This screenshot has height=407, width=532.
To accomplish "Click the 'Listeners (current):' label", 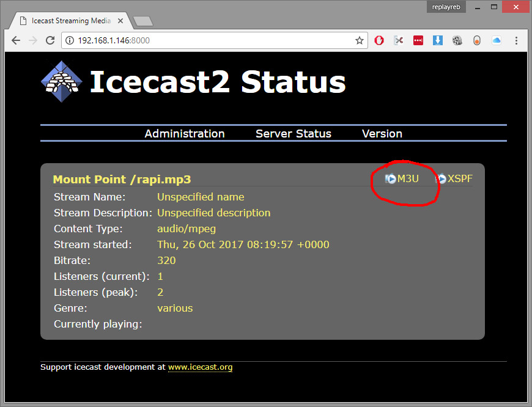I will [102, 276].
